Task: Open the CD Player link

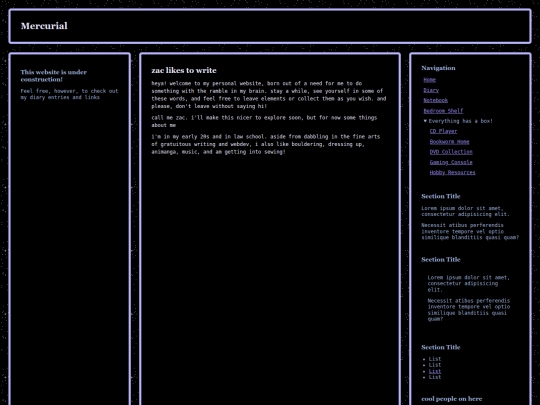Action: [x=443, y=131]
